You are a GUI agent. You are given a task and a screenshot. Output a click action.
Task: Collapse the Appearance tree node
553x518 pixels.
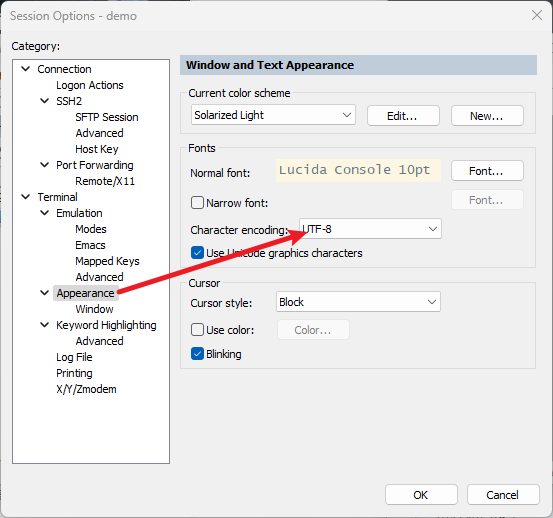(44, 293)
